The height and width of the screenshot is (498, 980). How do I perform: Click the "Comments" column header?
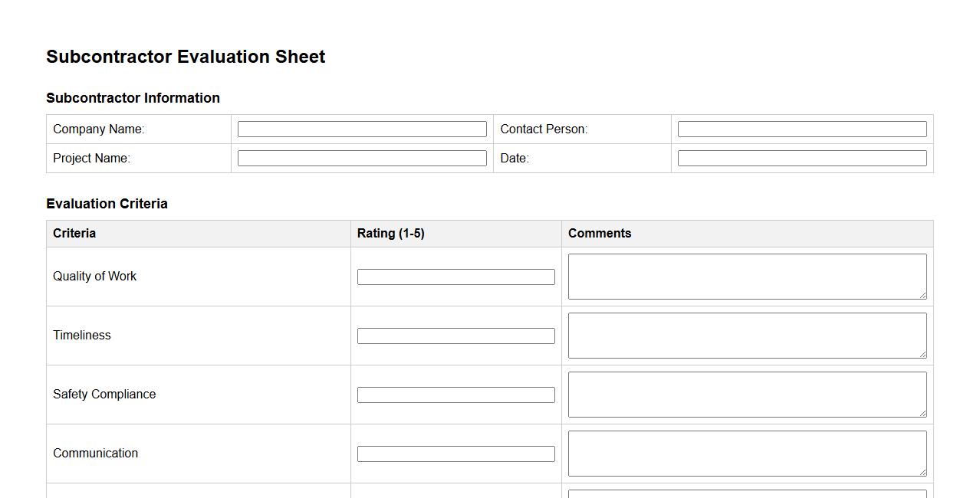point(600,234)
